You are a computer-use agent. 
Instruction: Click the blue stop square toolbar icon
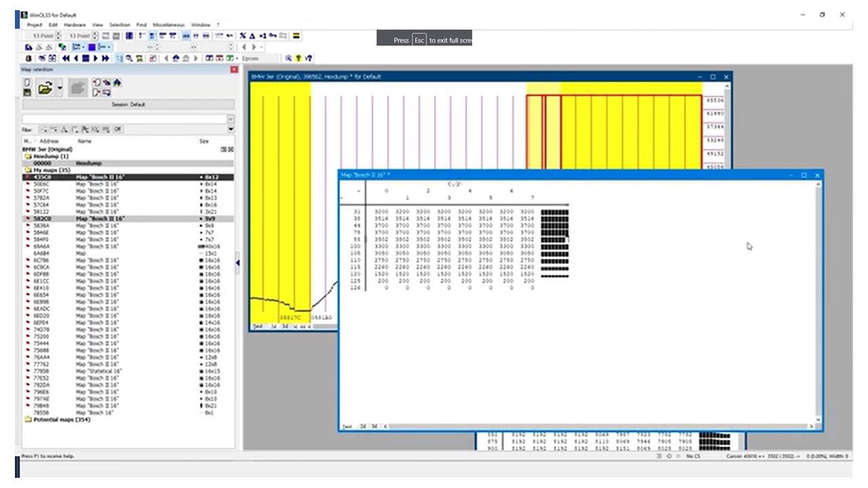click(85, 59)
